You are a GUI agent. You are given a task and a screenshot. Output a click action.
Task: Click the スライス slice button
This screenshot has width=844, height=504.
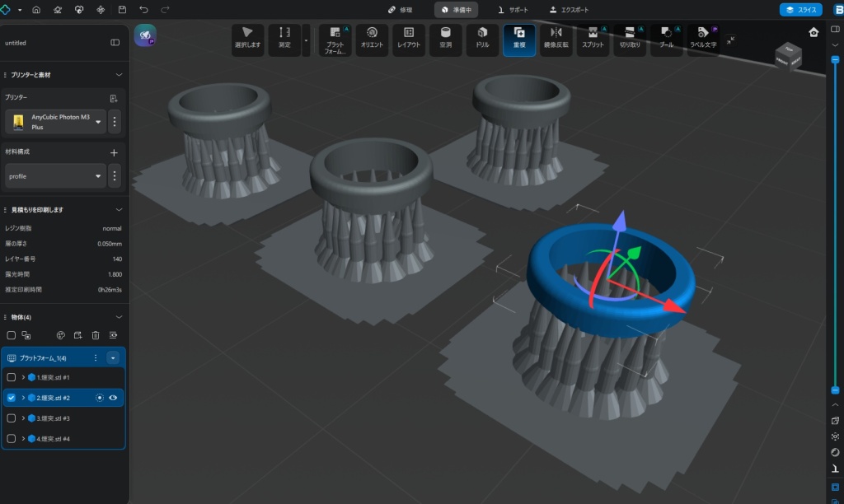800,10
